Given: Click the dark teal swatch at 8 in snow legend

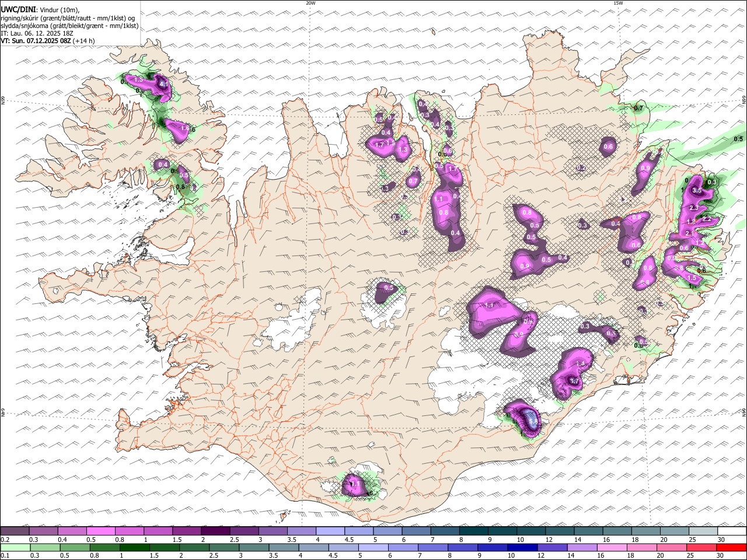Looking at the screenshot, I should [473, 531].
